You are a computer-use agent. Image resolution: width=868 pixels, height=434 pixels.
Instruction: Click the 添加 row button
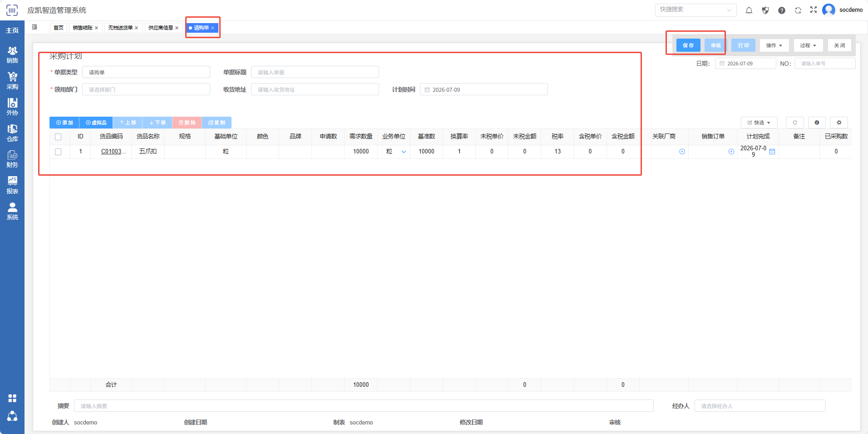click(64, 123)
